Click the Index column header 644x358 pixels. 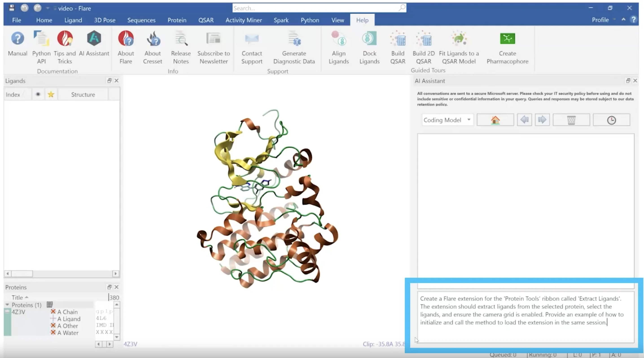pyautogui.click(x=18, y=94)
